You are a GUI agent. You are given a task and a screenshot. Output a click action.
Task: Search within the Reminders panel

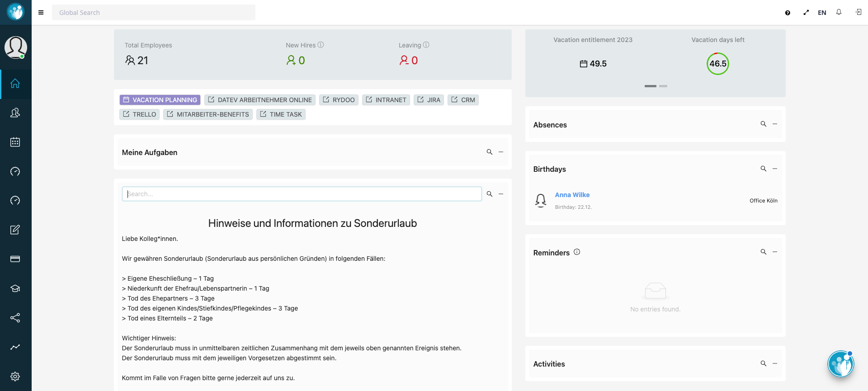[x=763, y=252]
